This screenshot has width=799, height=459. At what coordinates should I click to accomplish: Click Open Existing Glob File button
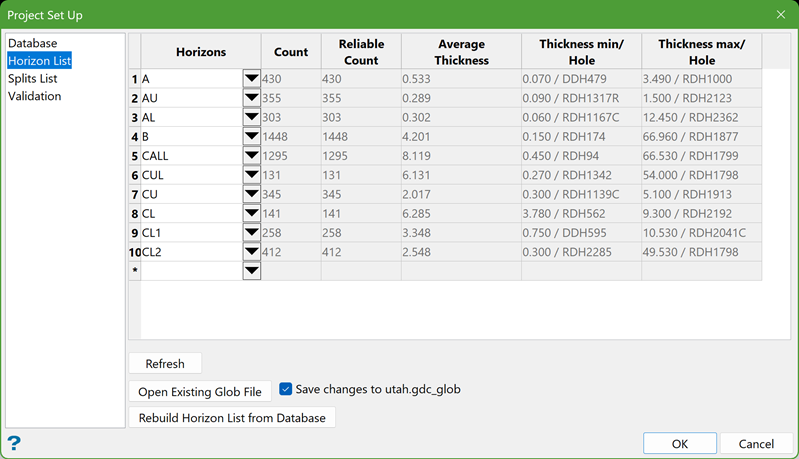(200, 392)
